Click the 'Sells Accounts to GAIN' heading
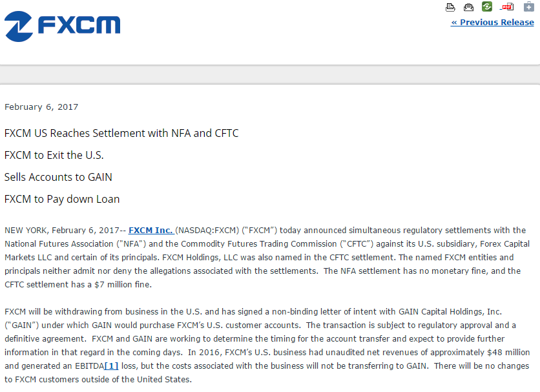 [59, 178]
